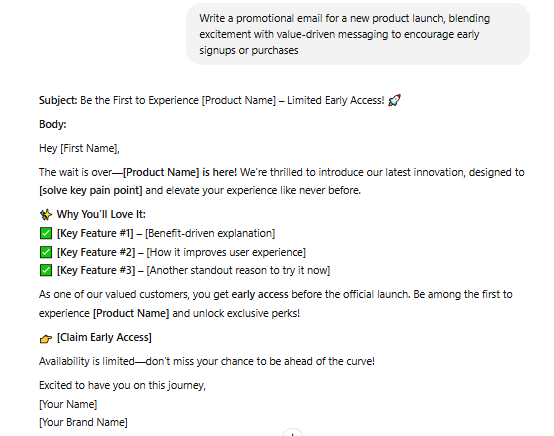Click the green check mark beside Key Feature #2
Screen dimensions: 554x436
(x=46, y=252)
